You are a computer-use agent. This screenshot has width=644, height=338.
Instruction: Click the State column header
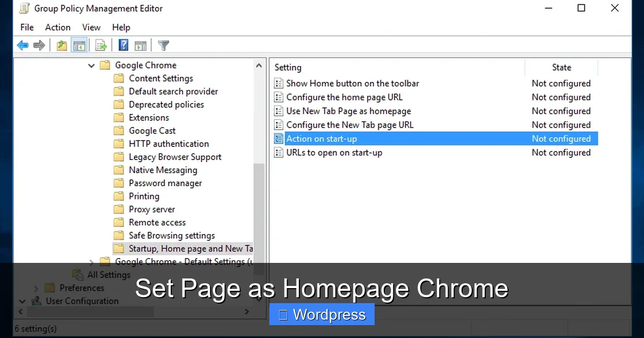tap(561, 67)
